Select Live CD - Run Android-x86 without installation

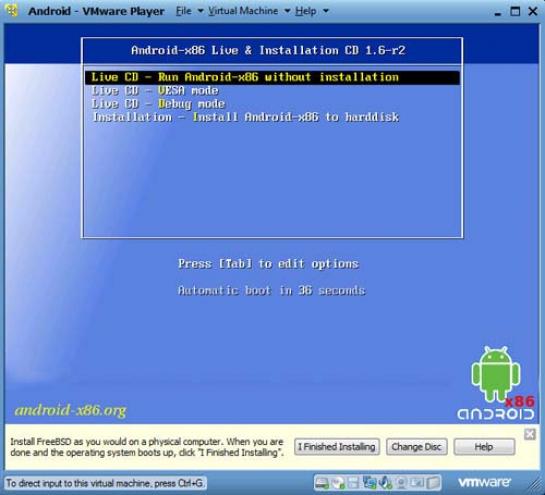click(272, 77)
